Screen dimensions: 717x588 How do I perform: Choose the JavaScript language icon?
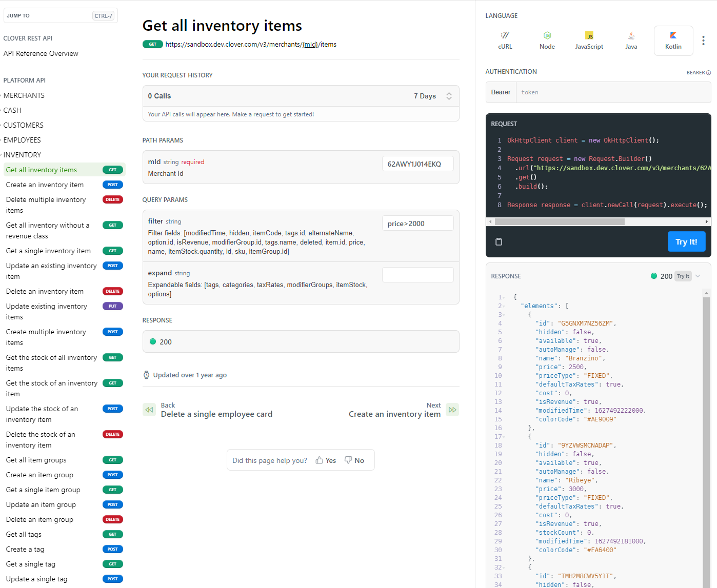(589, 35)
